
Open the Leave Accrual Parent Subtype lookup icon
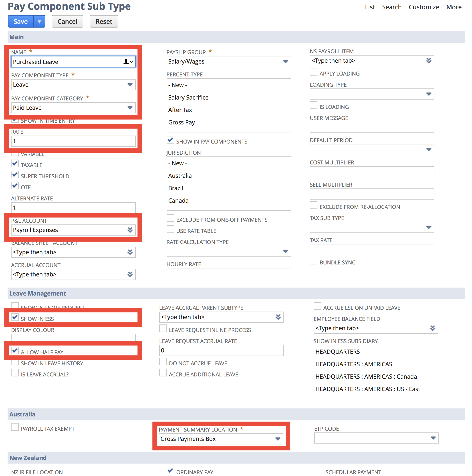point(278,317)
